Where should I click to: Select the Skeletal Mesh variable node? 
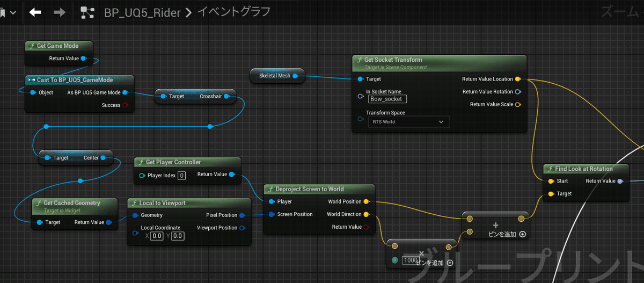(277, 76)
